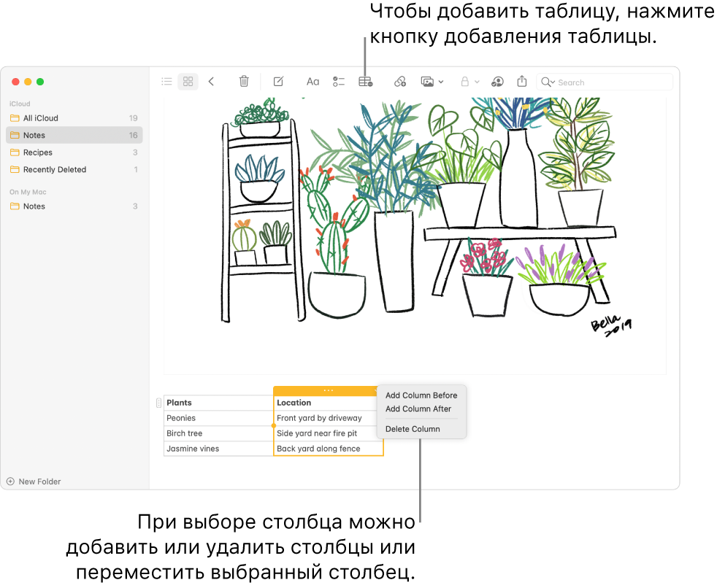Click the green full screen button
The image size is (717, 588).
[40, 82]
